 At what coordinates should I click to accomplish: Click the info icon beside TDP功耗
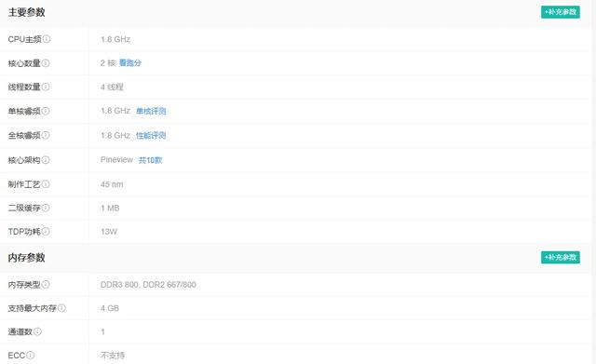tap(46, 231)
